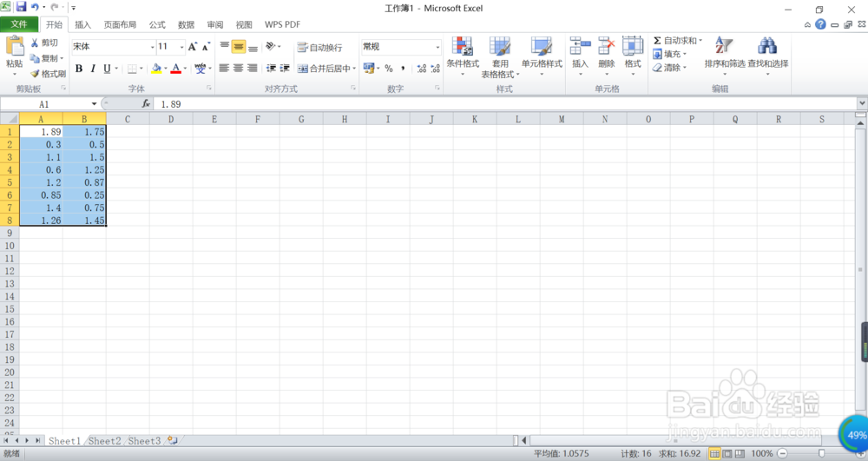Toggle bold formatting
This screenshot has height=461, width=868.
point(79,69)
